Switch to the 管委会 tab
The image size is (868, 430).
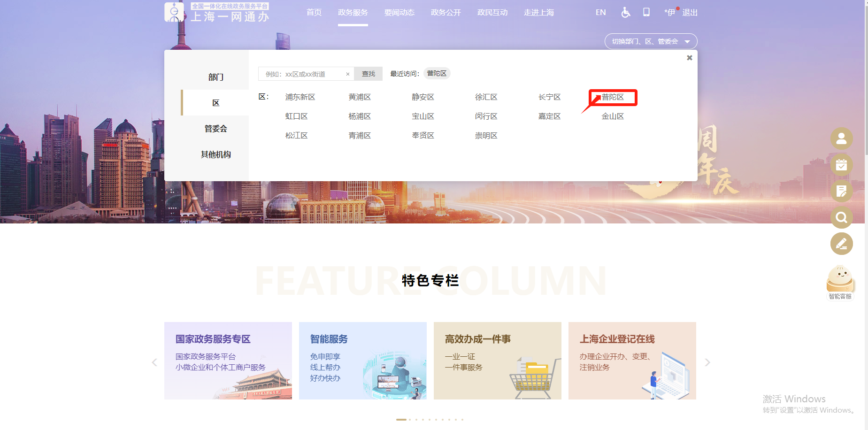pos(215,129)
